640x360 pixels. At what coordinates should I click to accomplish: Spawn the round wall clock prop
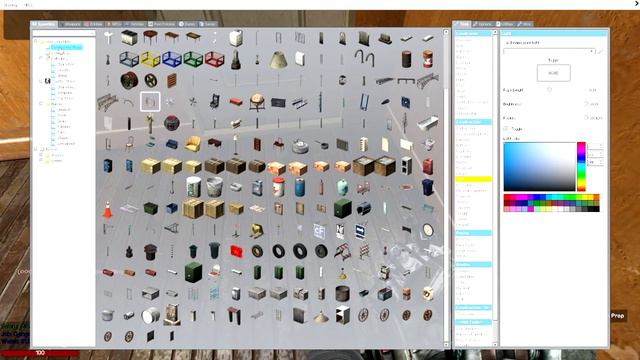[x=428, y=230]
